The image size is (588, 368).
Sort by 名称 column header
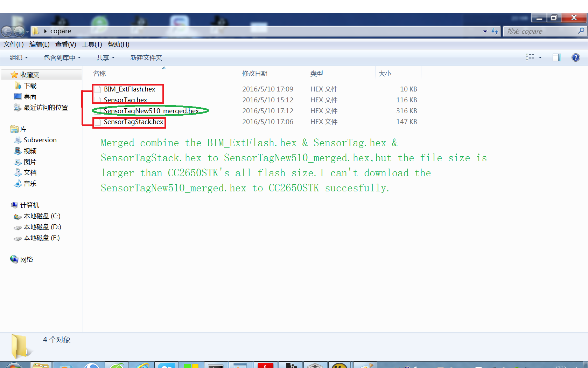pyautogui.click(x=99, y=73)
